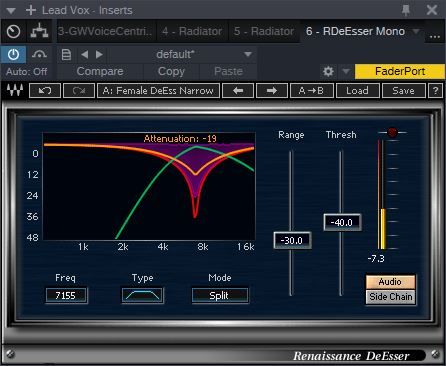Open the RDeEsser Mono tab dropdown arrow
This screenshot has height=366, width=446.
(416, 31)
